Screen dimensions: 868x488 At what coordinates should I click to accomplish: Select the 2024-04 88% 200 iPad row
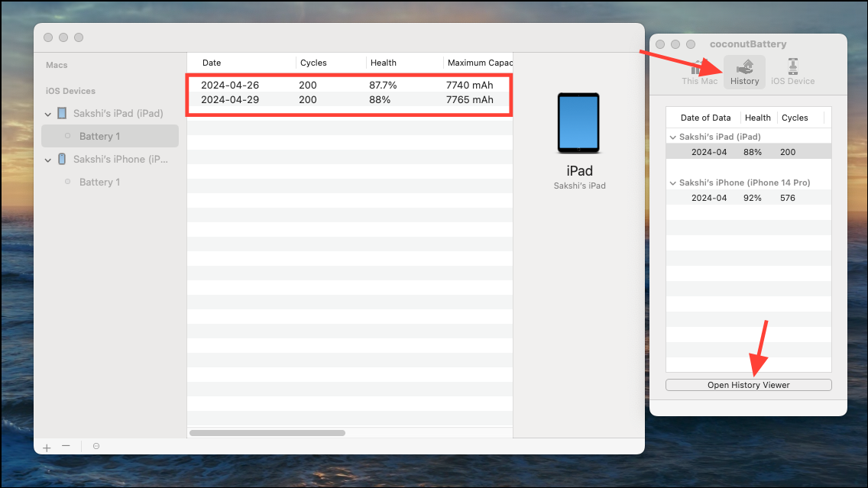749,152
